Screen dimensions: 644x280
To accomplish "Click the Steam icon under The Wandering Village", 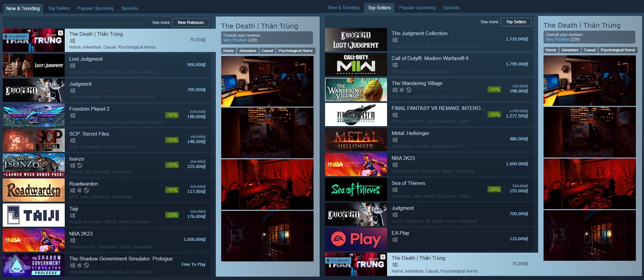I will click(408, 90).
